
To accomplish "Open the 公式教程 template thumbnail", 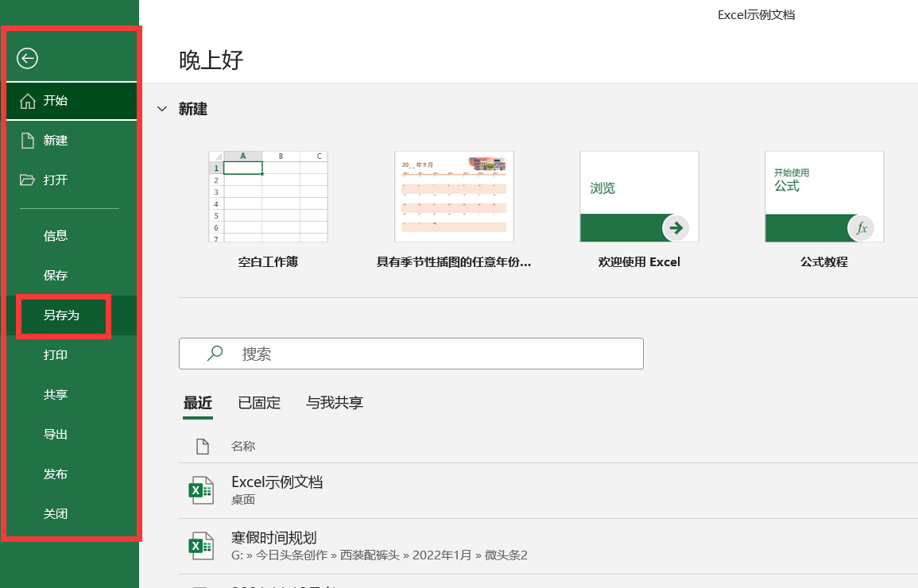I will point(824,196).
